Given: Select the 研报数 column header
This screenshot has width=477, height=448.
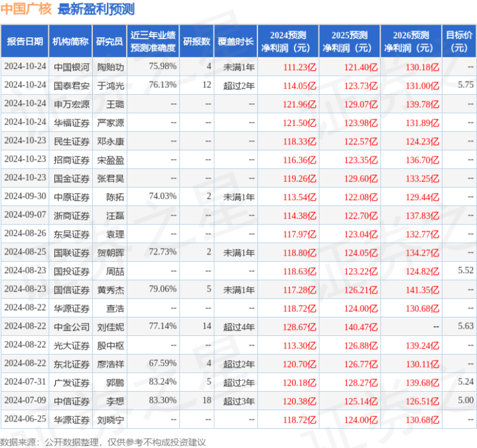Looking at the screenshot, I should coord(196,41).
